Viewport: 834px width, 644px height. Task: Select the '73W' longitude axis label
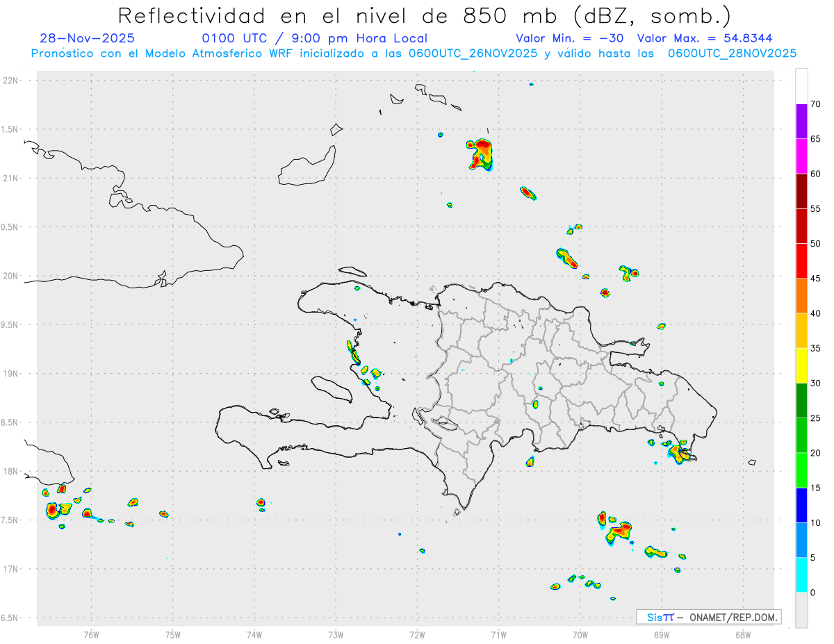(336, 634)
